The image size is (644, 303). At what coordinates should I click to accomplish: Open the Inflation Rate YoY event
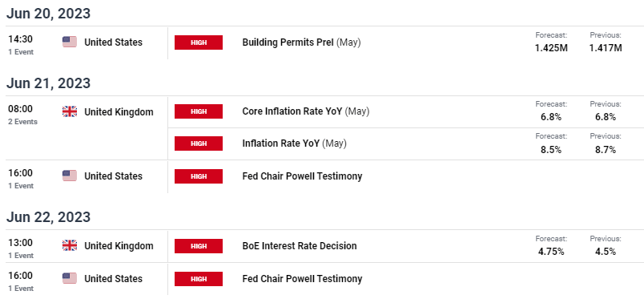[x=295, y=143]
